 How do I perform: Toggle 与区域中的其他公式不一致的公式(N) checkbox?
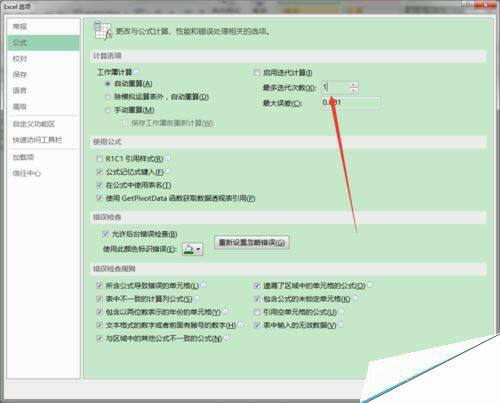[99, 338]
